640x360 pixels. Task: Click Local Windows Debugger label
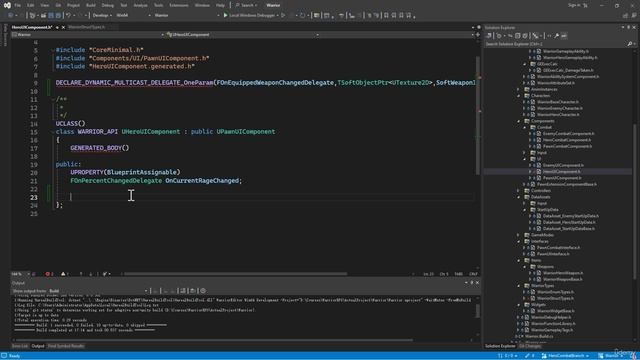pyautogui.click(x=251, y=15)
